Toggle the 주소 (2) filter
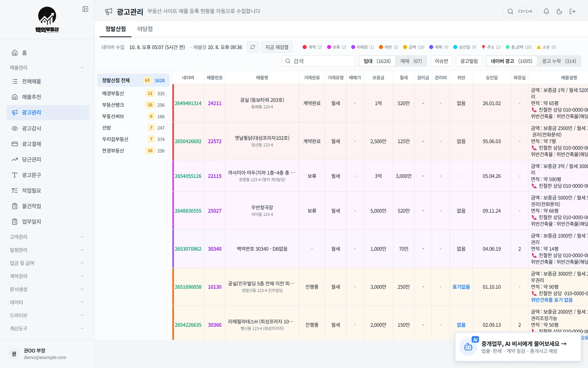This screenshot has width=588, height=368. tap(491, 47)
